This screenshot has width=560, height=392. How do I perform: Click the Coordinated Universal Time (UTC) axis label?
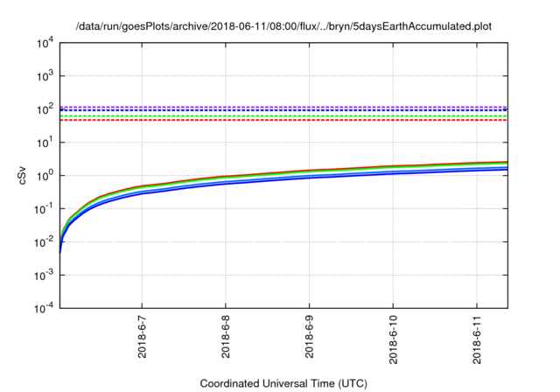pyautogui.click(x=283, y=383)
